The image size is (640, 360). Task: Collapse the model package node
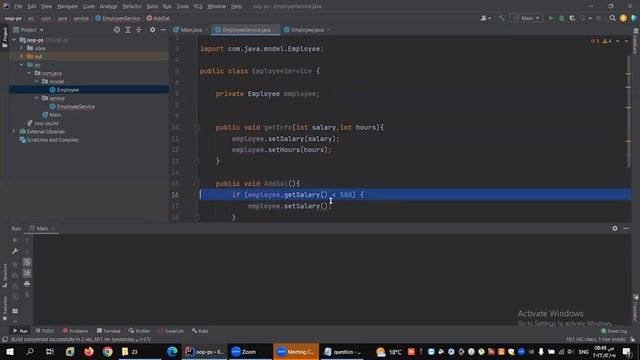[x=36, y=82]
